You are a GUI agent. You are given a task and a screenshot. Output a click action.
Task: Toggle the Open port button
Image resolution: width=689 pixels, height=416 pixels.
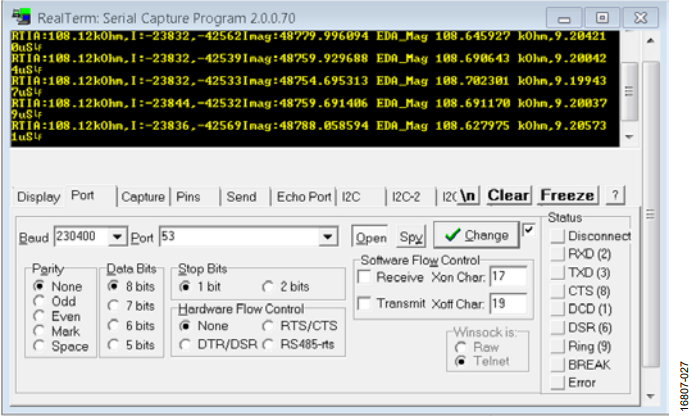coord(370,238)
